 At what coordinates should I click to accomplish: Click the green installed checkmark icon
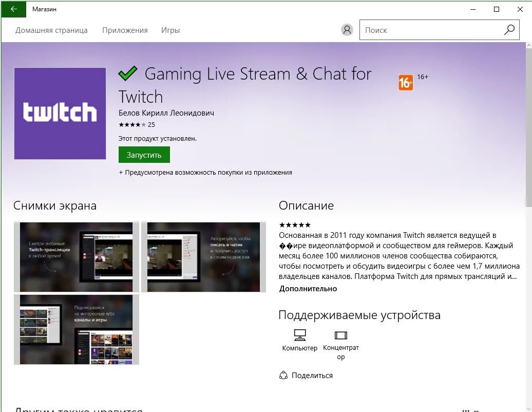127,73
